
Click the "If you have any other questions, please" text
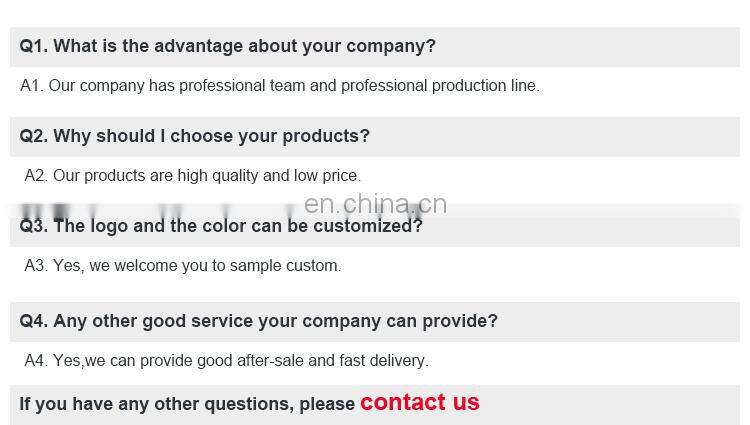click(x=187, y=404)
